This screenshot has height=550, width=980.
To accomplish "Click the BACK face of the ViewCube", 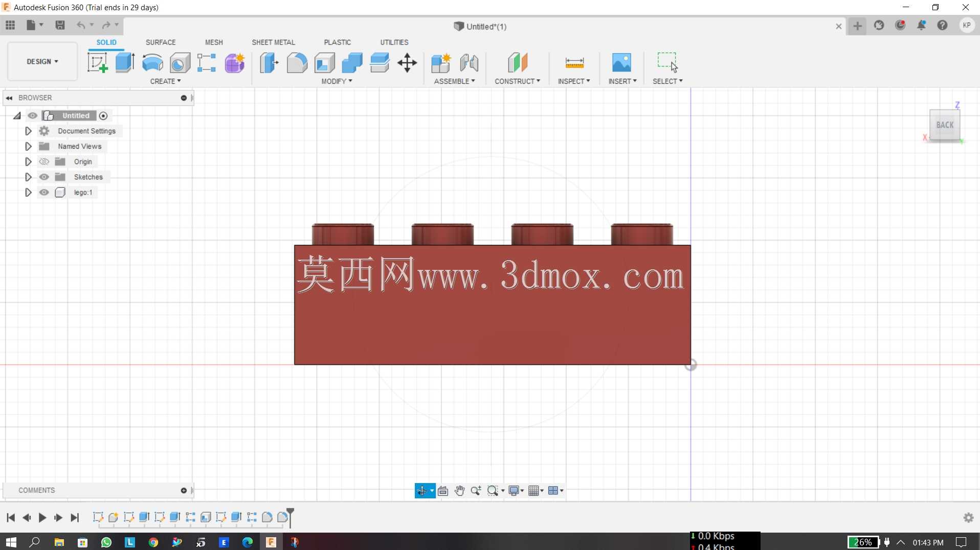I will [945, 125].
